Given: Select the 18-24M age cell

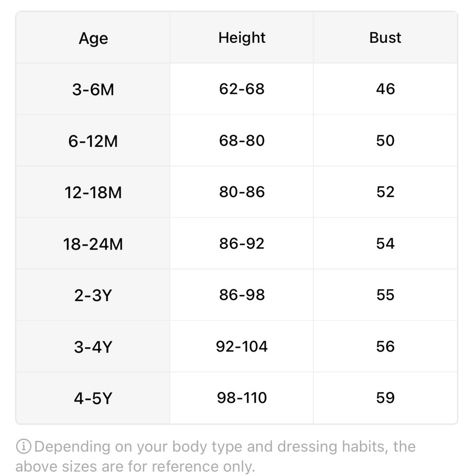Looking at the screenshot, I should pos(93,244).
